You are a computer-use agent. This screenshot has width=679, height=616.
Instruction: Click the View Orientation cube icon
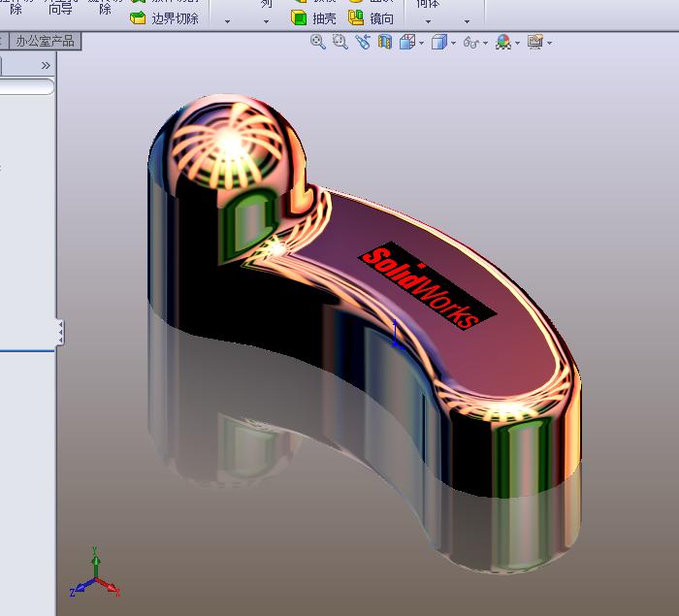click(x=407, y=42)
